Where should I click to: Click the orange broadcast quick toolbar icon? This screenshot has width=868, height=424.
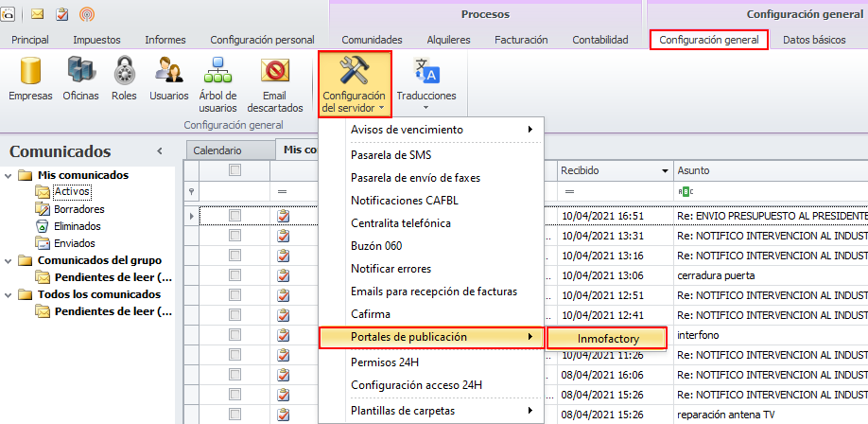87,14
